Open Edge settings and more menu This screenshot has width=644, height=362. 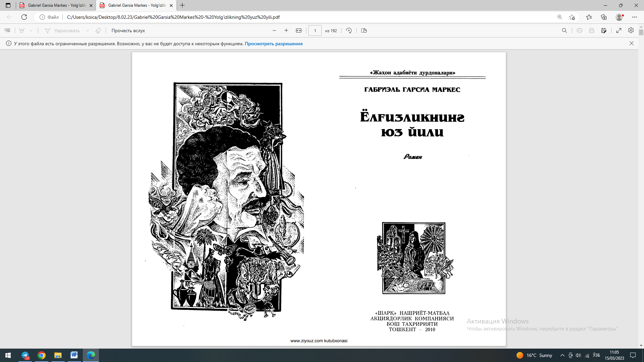[x=634, y=17]
